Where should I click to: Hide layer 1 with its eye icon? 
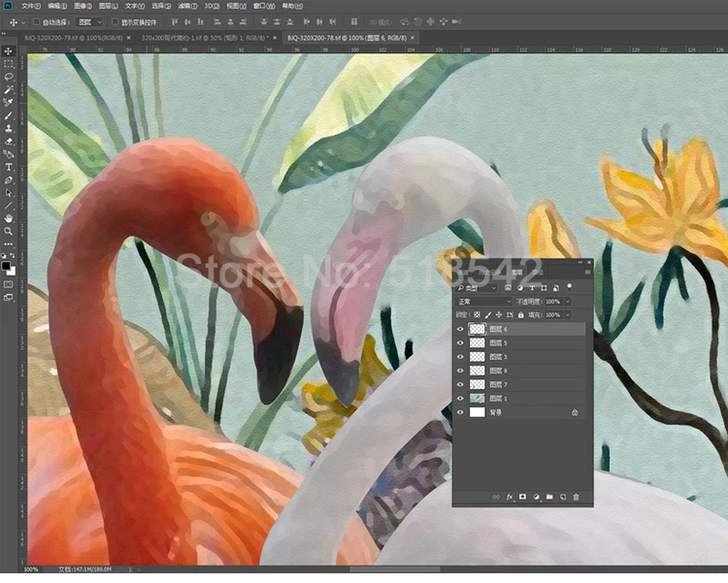pyautogui.click(x=460, y=399)
